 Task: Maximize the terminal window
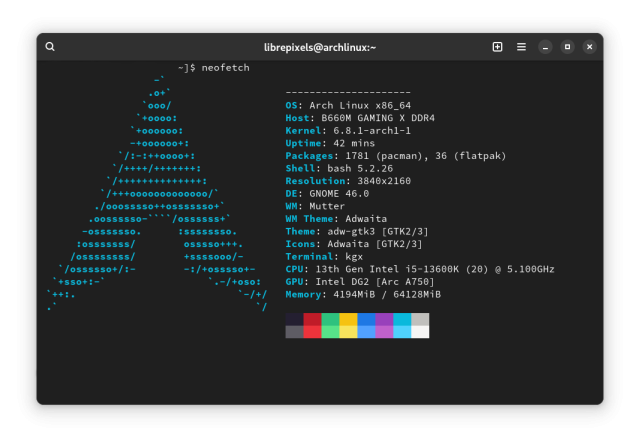567,47
